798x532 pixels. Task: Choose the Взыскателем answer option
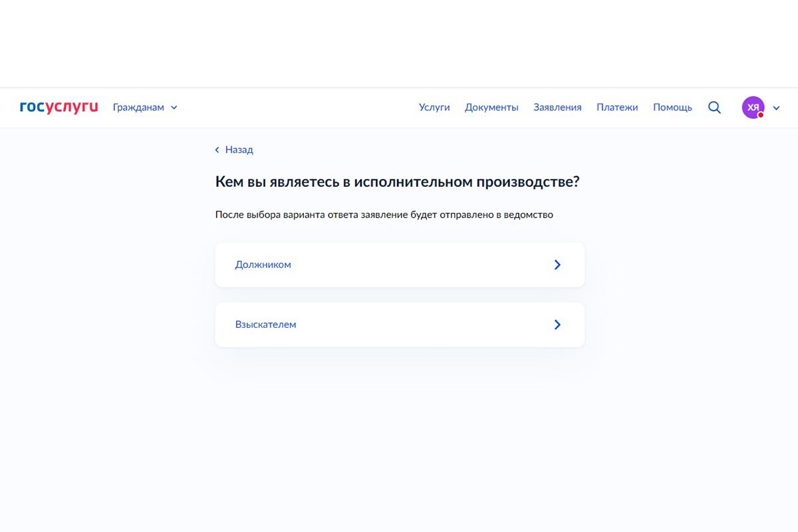coord(266,325)
